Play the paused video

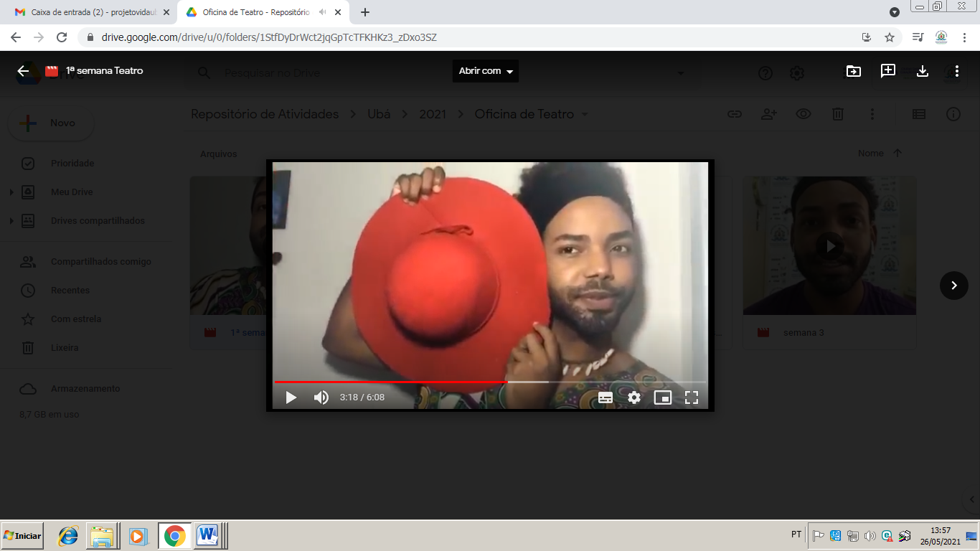click(x=291, y=397)
